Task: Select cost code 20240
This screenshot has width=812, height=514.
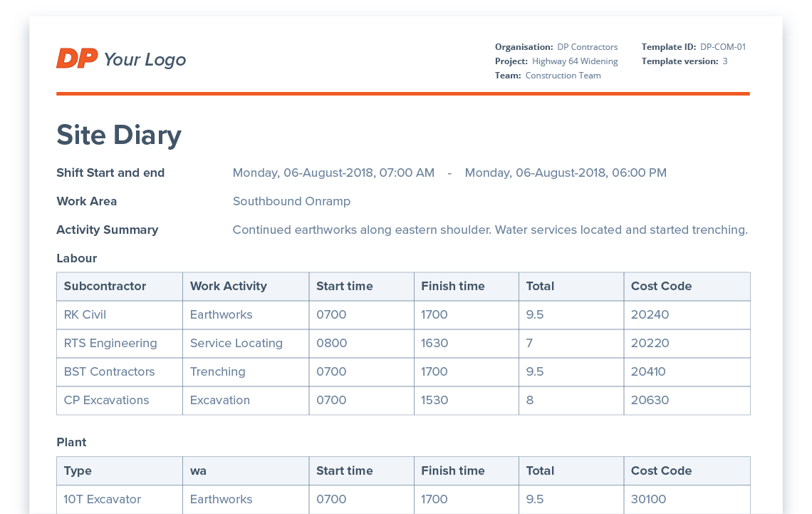Action: (687, 315)
